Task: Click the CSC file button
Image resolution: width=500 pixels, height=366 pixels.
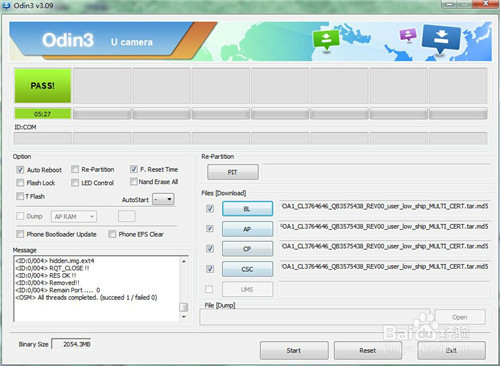Action: coord(247,269)
